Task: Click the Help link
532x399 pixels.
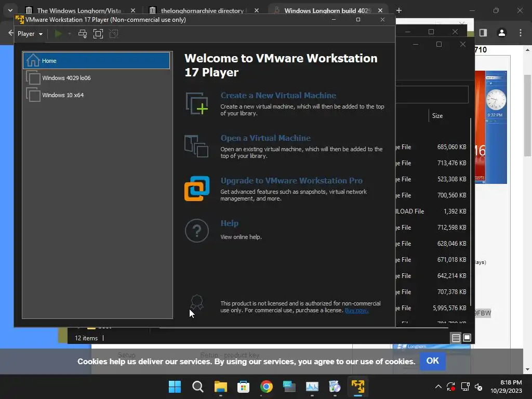Action: point(229,223)
